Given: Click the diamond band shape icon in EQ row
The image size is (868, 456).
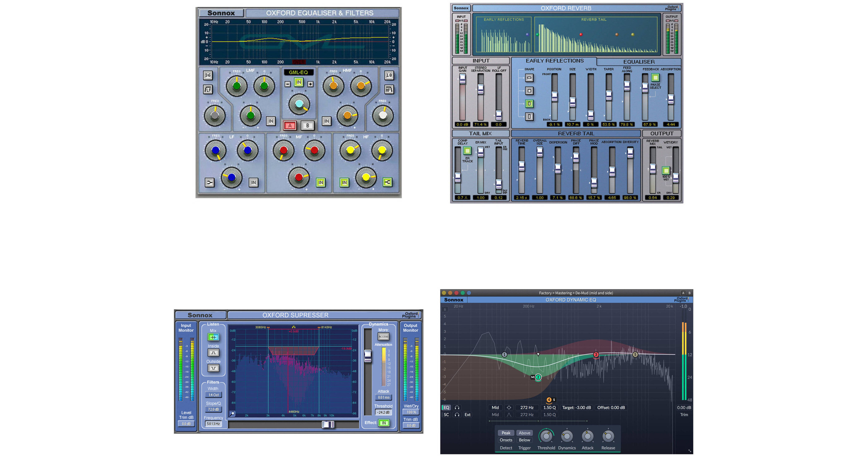Looking at the screenshot, I should tap(509, 408).
